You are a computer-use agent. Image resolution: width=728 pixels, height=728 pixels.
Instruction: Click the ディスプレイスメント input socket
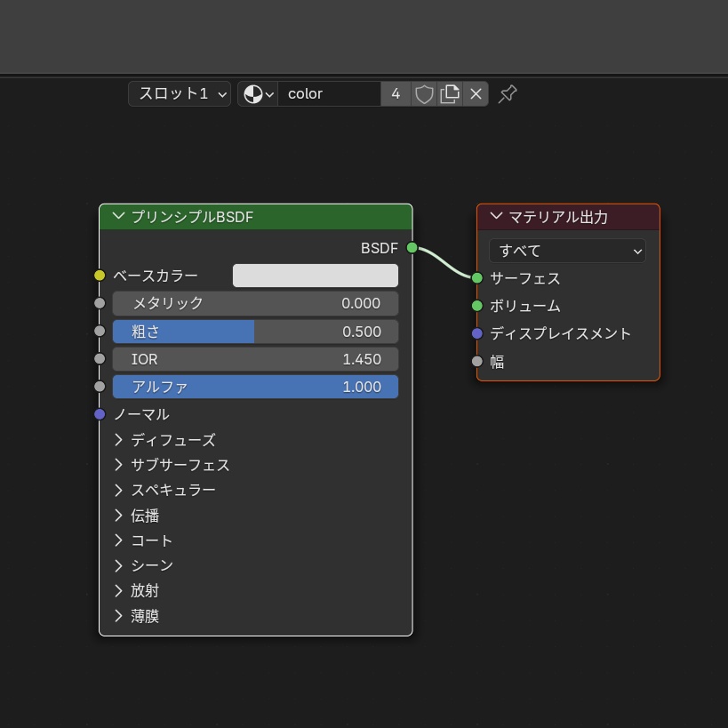pos(477,333)
